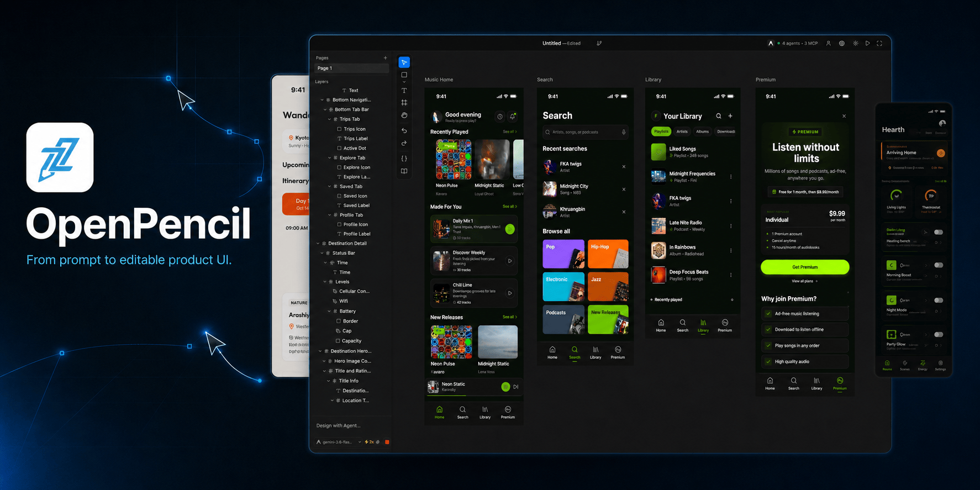Open the gemini model selector dropdown
980x490 pixels.
coord(339,442)
